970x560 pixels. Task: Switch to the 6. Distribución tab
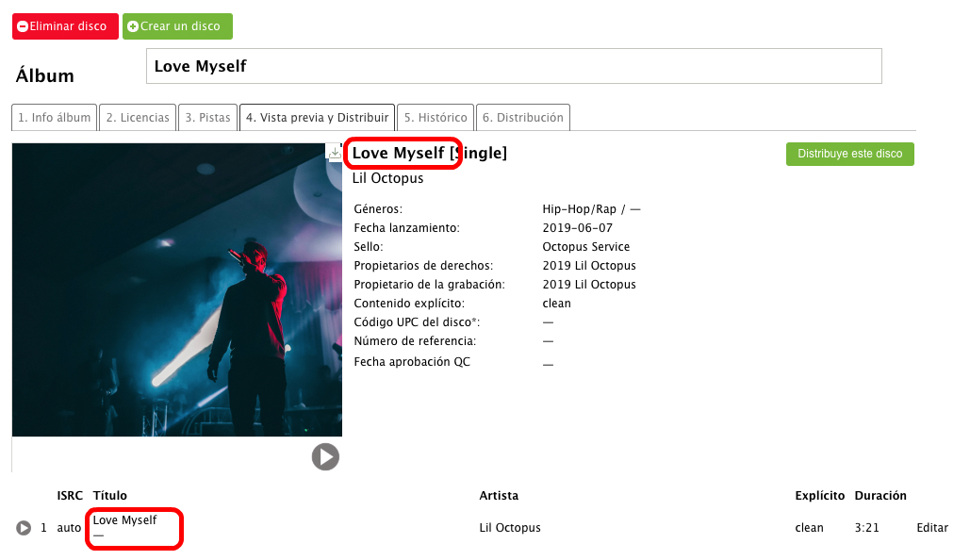click(x=523, y=118)
